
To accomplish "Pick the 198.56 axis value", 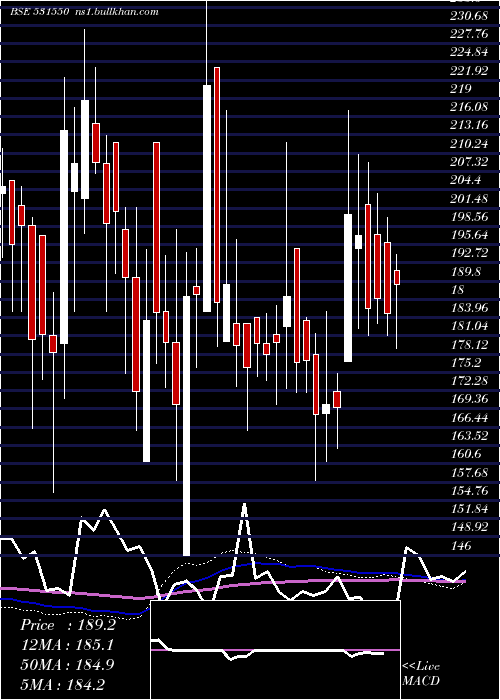I will [469, 217].
